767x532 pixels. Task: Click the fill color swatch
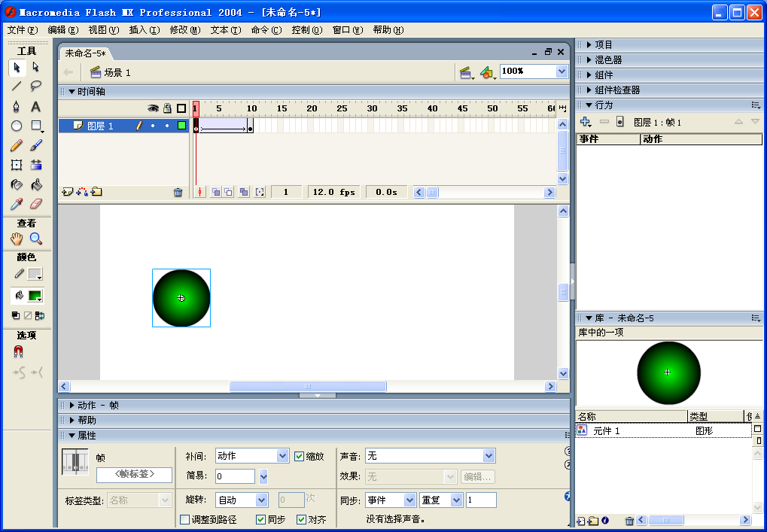[x=35, y=296]
